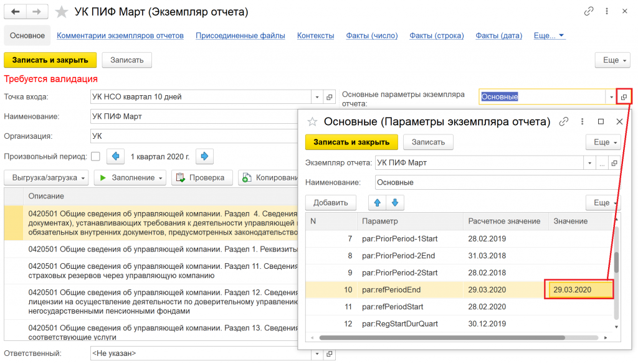Open Заполнение dropdown menu
Viewport: 638px width, 364px height.
click(130, 178)
